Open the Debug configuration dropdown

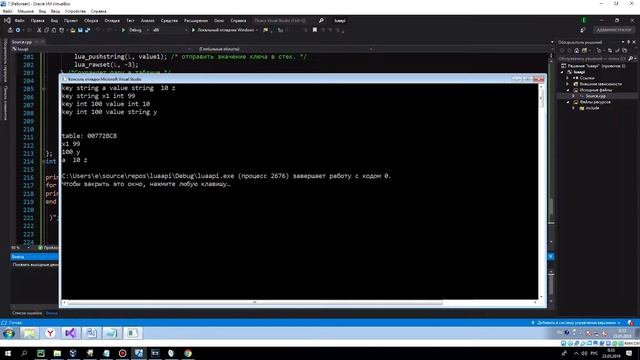point(138,30)
